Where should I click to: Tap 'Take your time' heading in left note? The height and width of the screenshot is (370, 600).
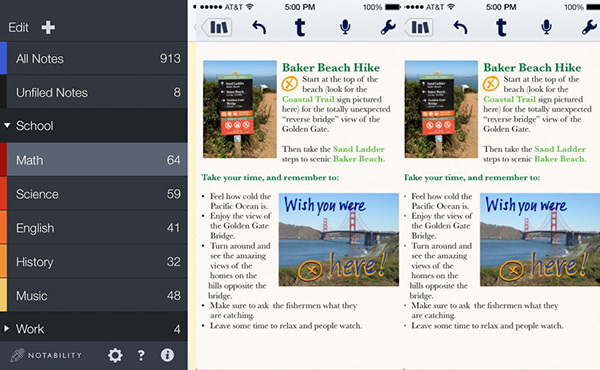pyautogui.click(x=270, y=178)
